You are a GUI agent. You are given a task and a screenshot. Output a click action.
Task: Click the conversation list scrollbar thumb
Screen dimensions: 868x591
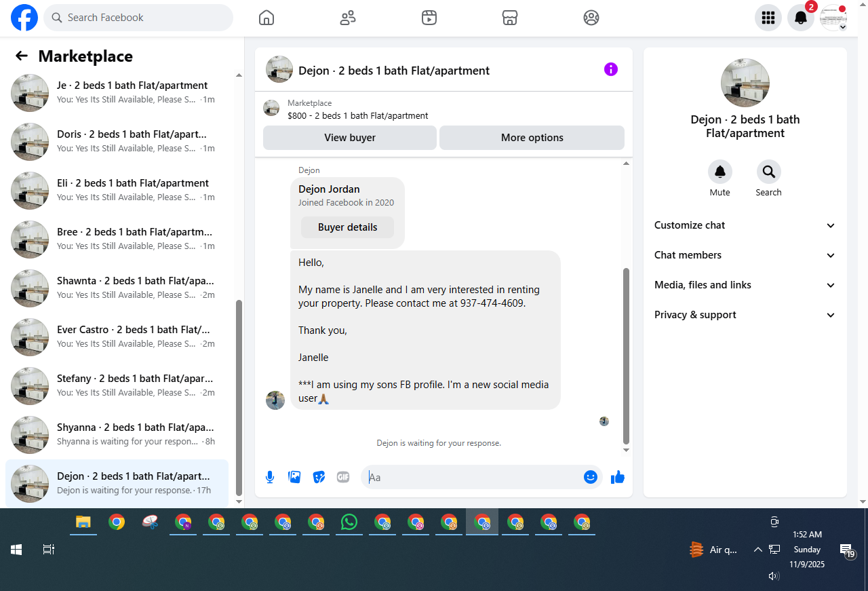239,398
